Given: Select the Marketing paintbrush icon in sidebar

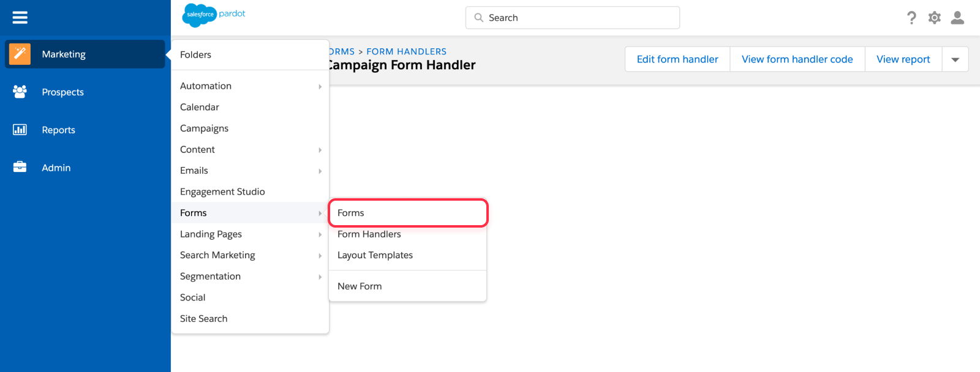Looking at the screenshot, I should (19, 54).
